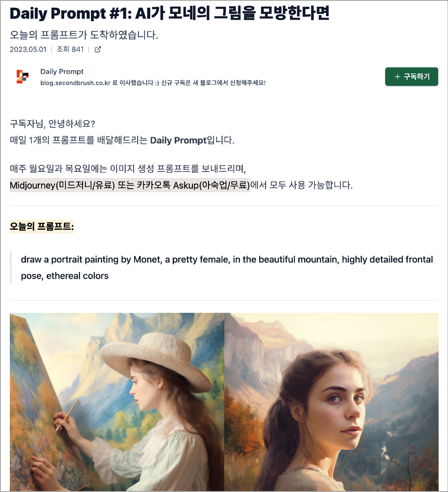Click the 조회 841 view count

tap(70, 49)
